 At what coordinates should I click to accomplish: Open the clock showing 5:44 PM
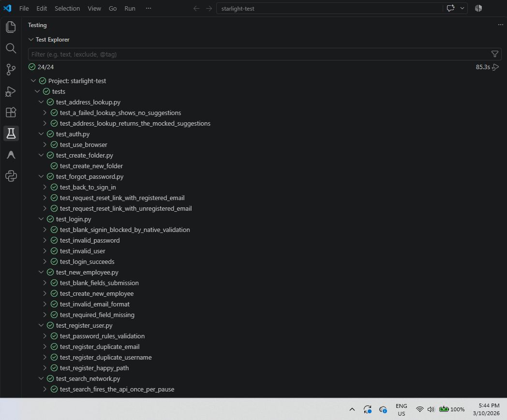click(x=486, y=409)
